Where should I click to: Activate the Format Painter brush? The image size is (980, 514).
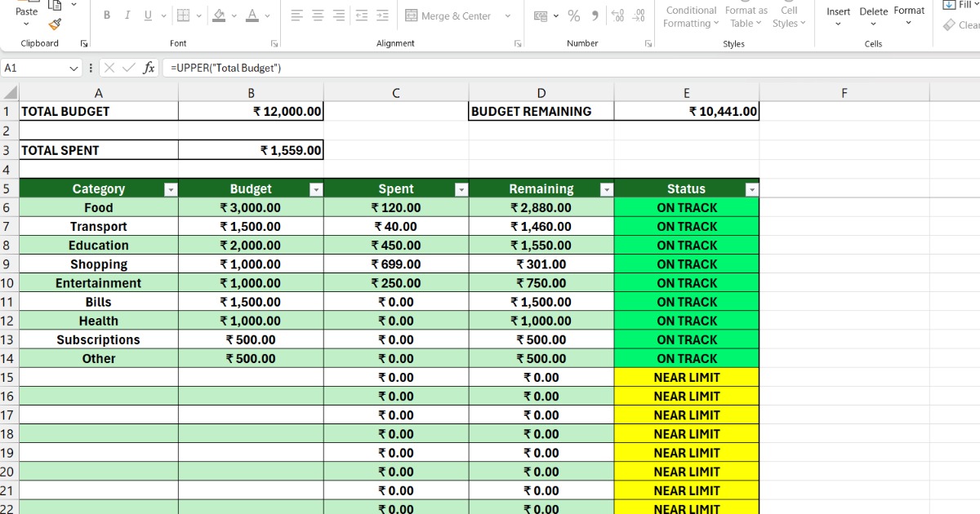pyautogui.click(x=56, y=24)
